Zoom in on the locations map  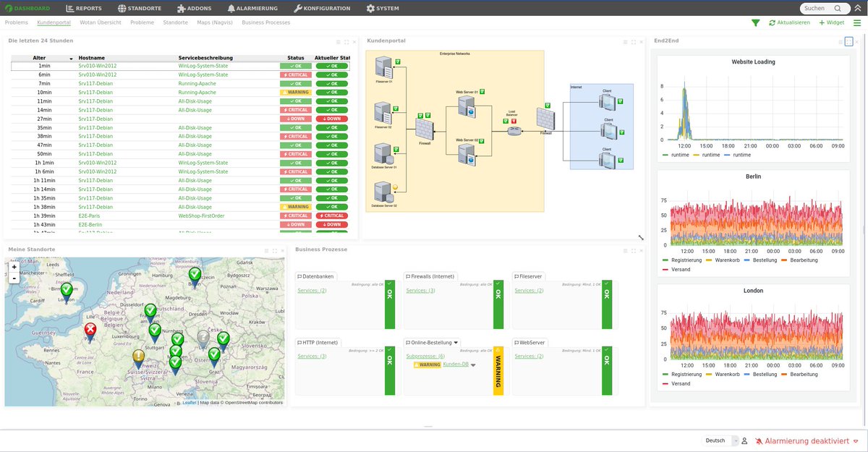click(14, 267)
